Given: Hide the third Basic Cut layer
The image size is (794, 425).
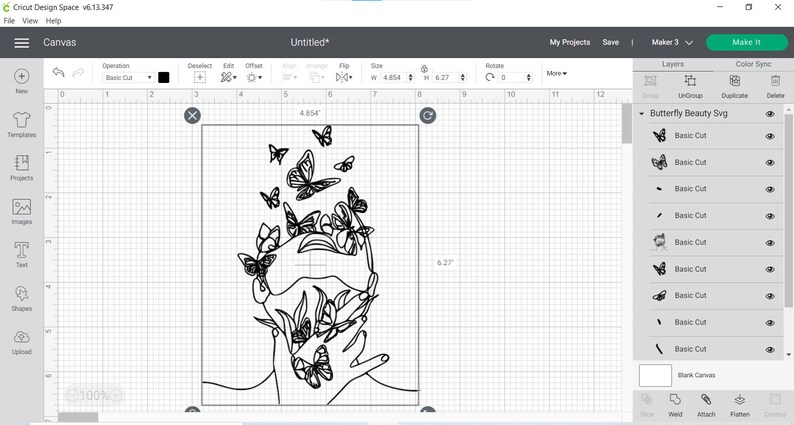Looking at the screenshot, I should pyautogui.click(x=770, y=189).
